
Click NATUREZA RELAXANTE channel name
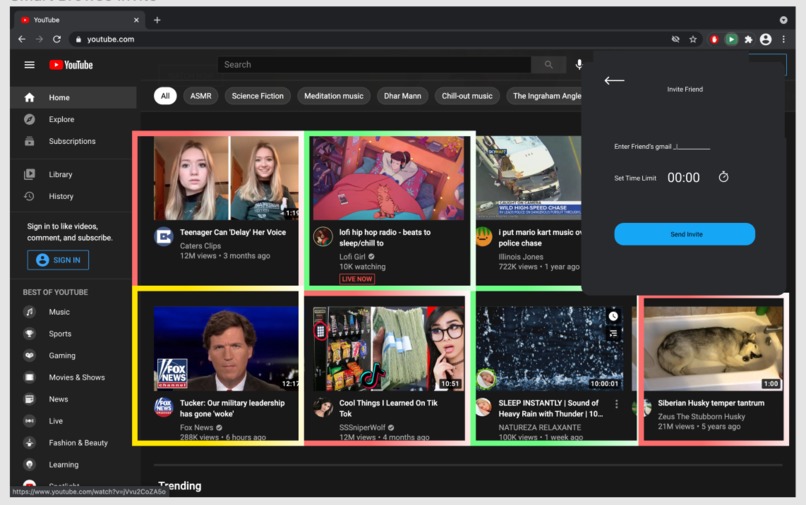click(x=540, y=427)
